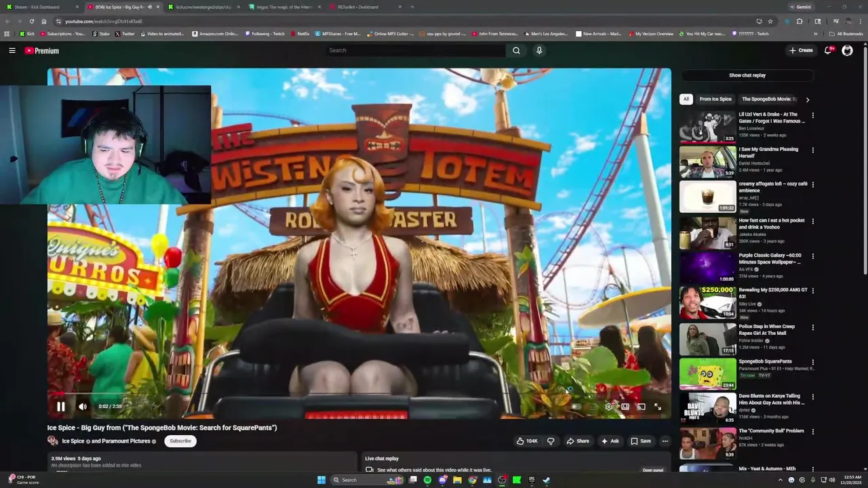Dislike the video

point(551,441)
